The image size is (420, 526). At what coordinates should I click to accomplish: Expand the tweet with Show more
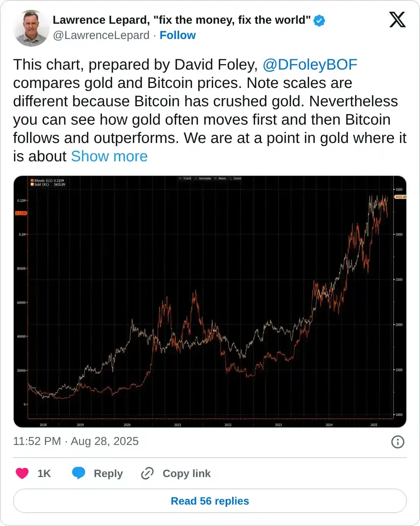pyautogui.click(x=109, y=156)
